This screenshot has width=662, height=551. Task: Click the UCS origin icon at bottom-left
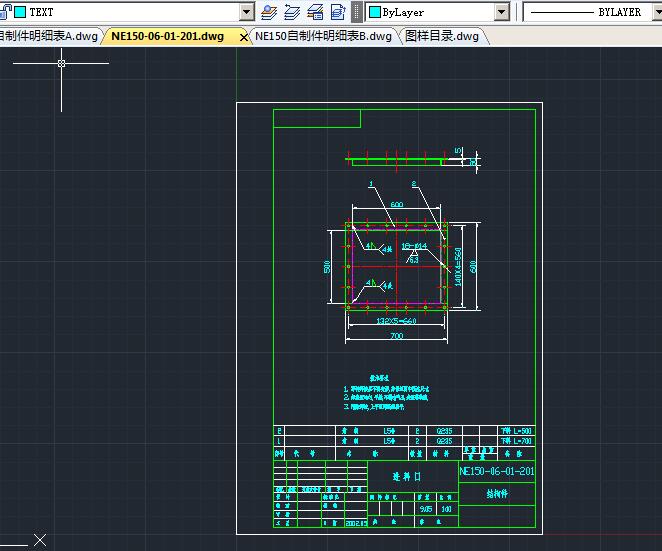click(x=39, y=540)
